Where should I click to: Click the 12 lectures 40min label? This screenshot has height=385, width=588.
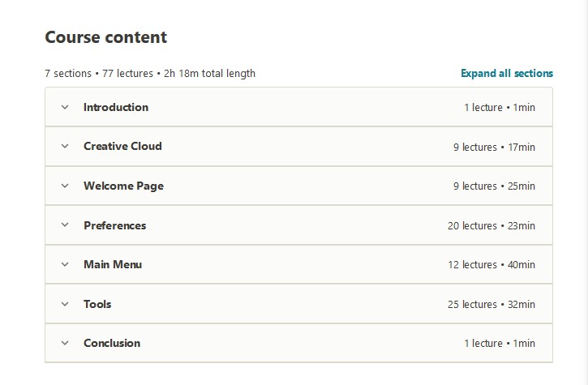491,265
